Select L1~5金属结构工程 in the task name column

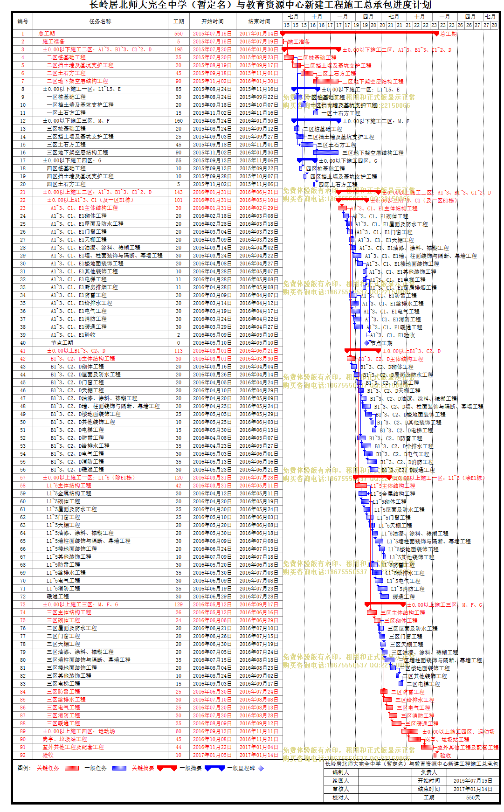[x=69, y=493]
